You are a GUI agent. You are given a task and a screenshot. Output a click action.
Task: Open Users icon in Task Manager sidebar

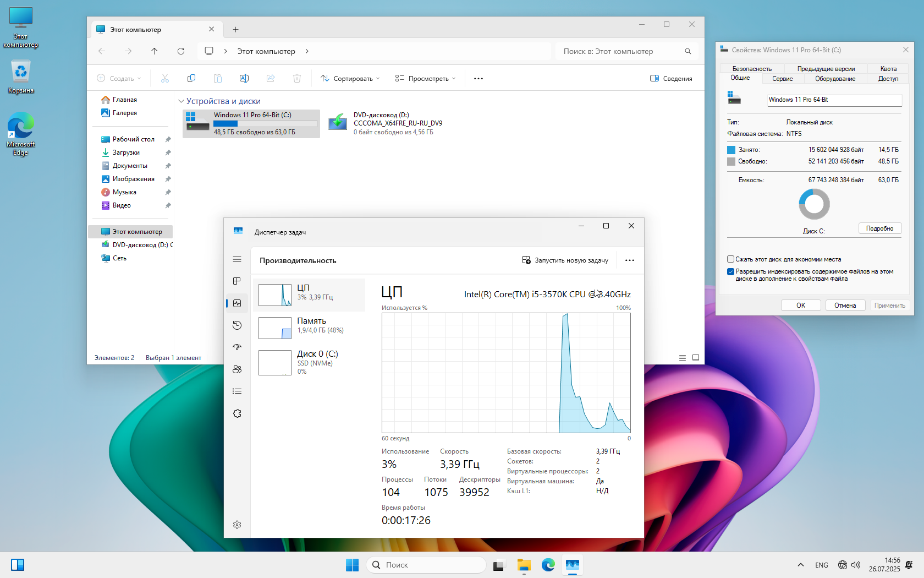(237, 369)
